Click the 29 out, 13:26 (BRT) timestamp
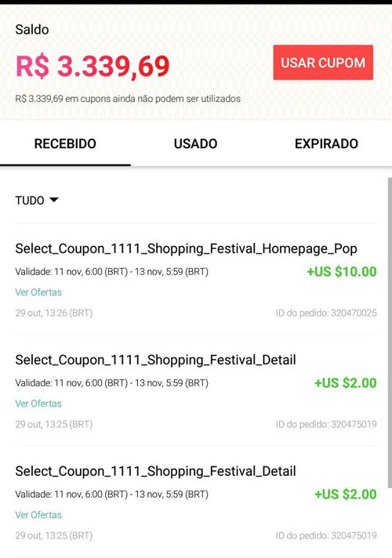The width and height of the screenshot is (392, 558). (54, 313)
